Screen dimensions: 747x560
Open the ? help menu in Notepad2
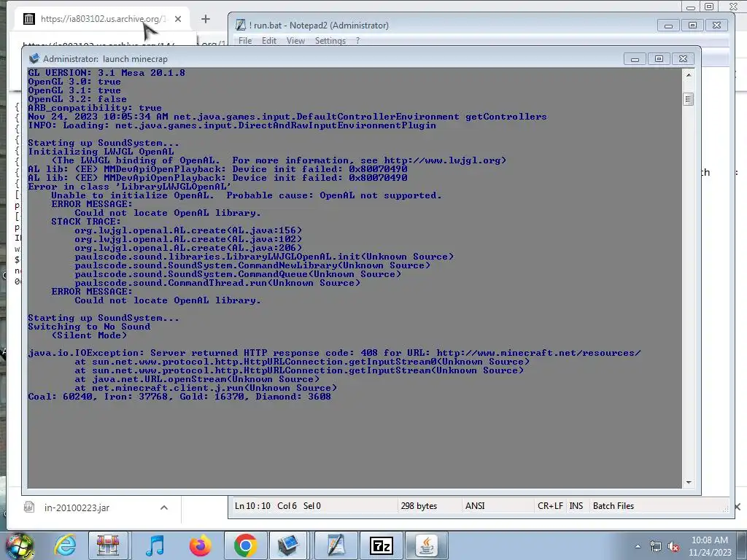point(357,41)
